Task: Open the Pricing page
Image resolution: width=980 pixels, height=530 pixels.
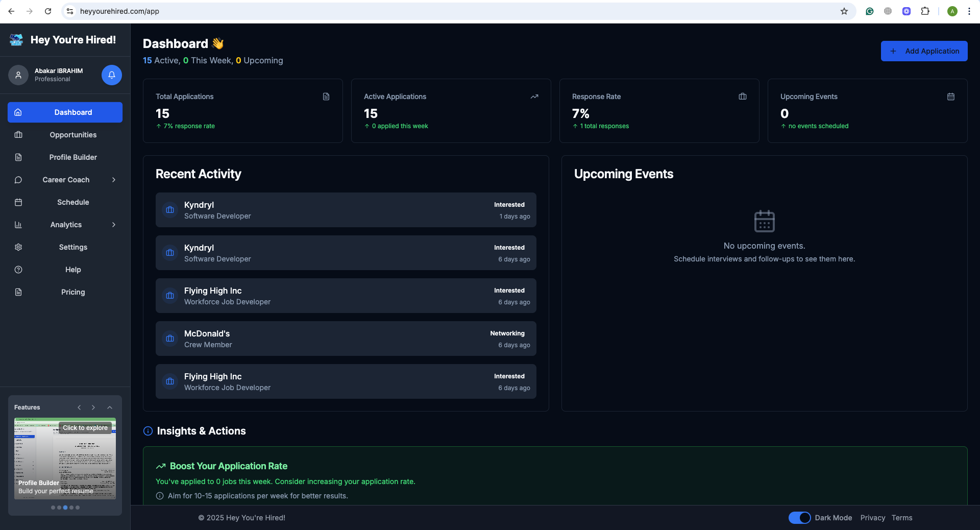Action: [65, 292]
